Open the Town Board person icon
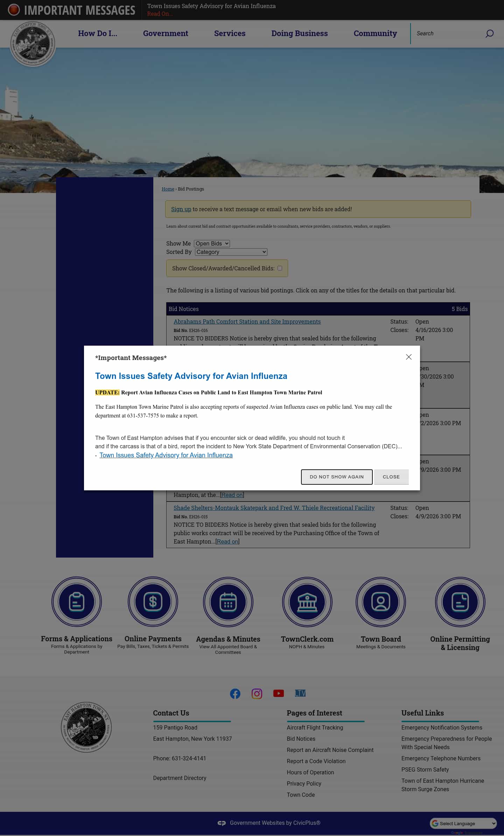The image size is (504, 836). coord(381,602)
